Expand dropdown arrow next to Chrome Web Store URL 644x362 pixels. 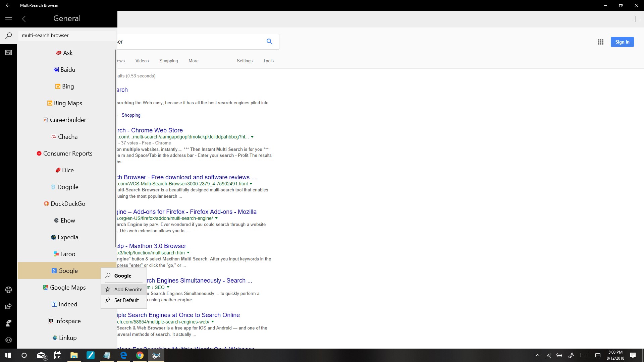[x=252, y=137]
